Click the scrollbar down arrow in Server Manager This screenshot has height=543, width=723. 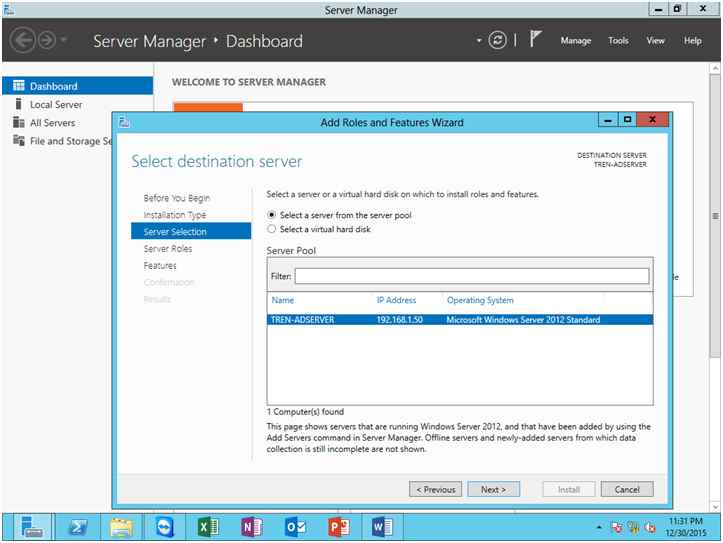click(715, 507)
